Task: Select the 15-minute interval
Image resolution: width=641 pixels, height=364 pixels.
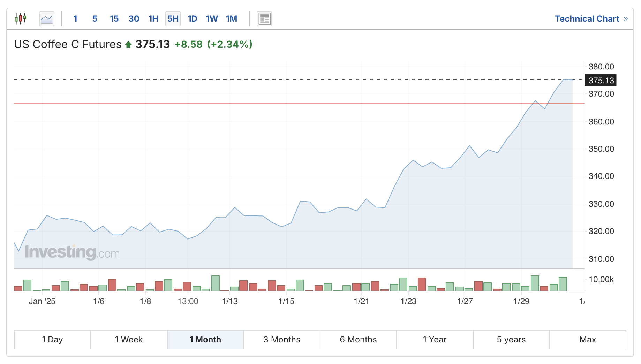Action: pos(114,19)
